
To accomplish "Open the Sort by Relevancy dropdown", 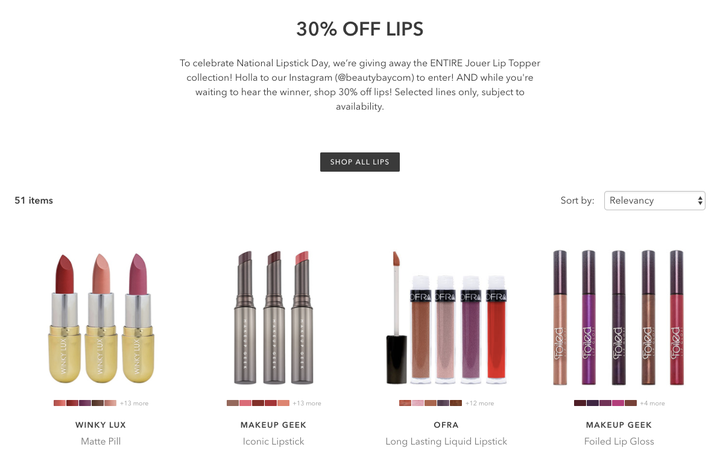I will pos(654,201).
